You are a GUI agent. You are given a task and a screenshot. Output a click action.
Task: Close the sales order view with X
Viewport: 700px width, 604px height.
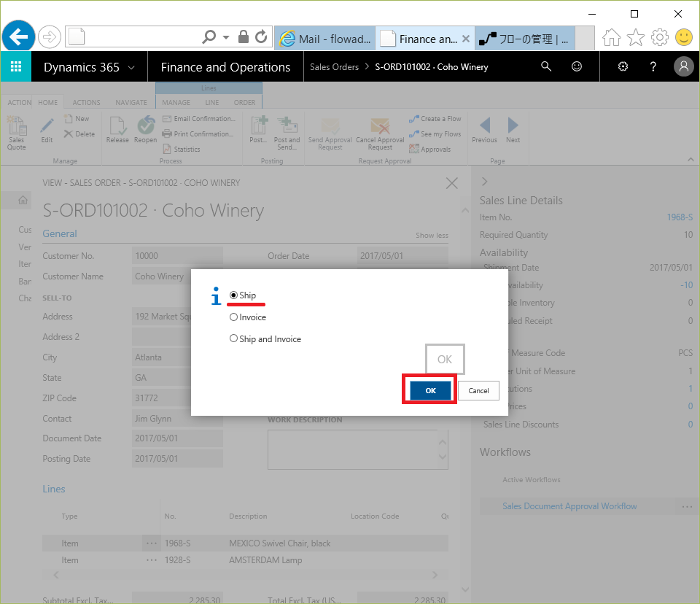tap(452, 183)
